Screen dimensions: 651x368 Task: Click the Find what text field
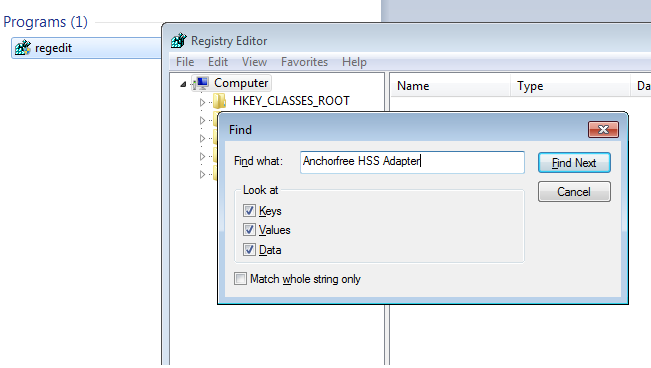(x=412, y=162)
